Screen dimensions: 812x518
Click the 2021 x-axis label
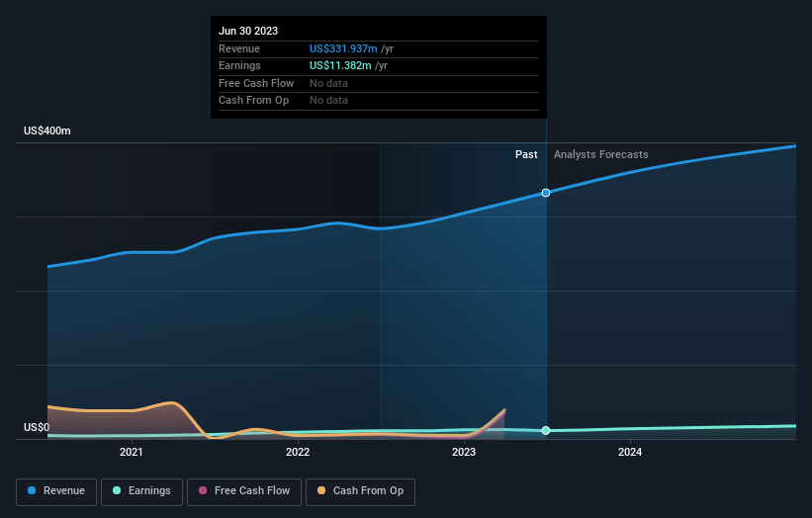(132, 452)
